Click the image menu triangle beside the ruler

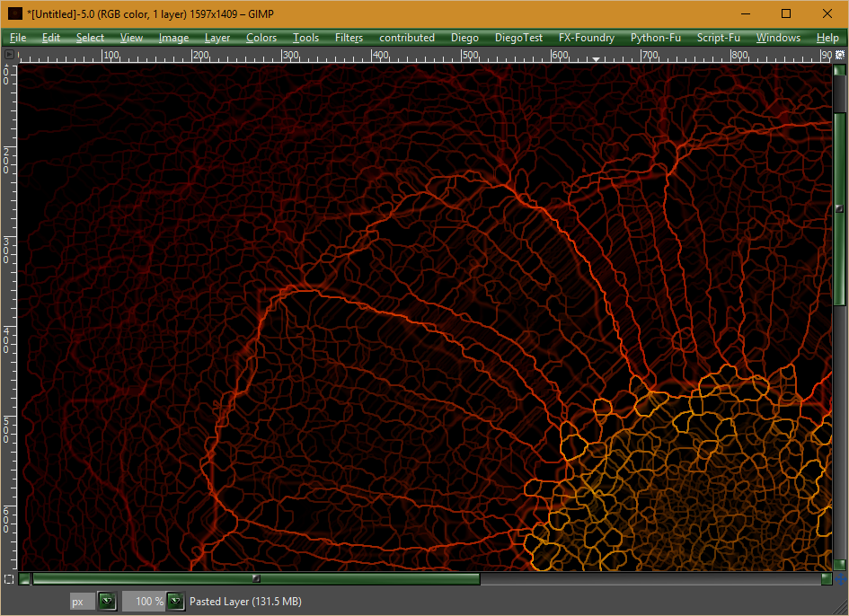click(x=9, y=54)
